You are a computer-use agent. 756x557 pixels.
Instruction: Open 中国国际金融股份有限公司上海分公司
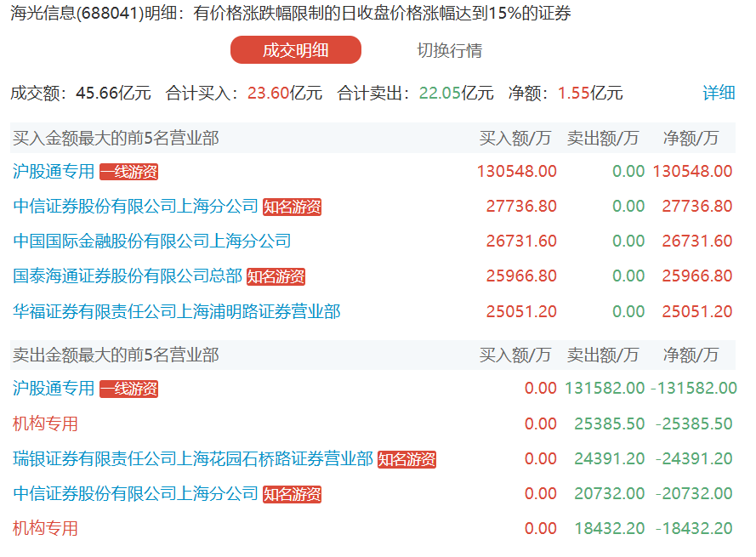pyautogui.click(x=151, y=241)
